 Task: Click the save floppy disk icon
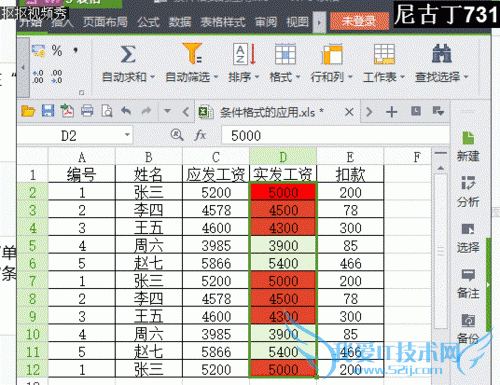click(x=48, y=111)
